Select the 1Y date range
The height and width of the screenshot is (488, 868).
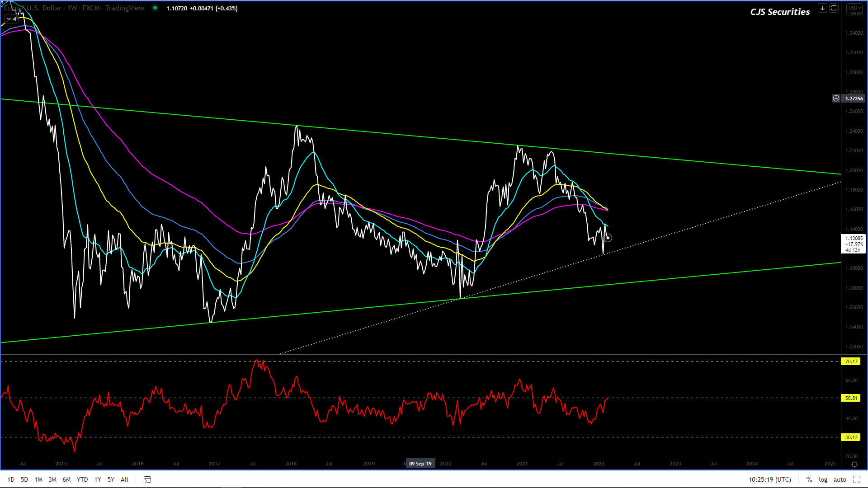coord(98,479)
